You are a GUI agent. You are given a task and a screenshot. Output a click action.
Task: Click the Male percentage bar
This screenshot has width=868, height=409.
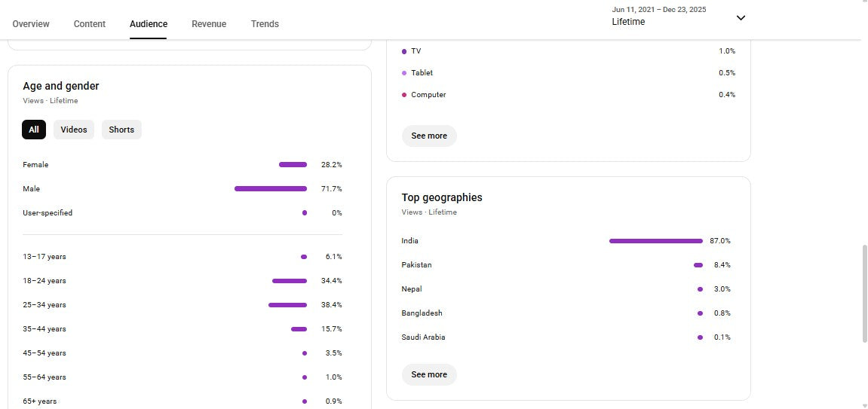coord(271,189)
